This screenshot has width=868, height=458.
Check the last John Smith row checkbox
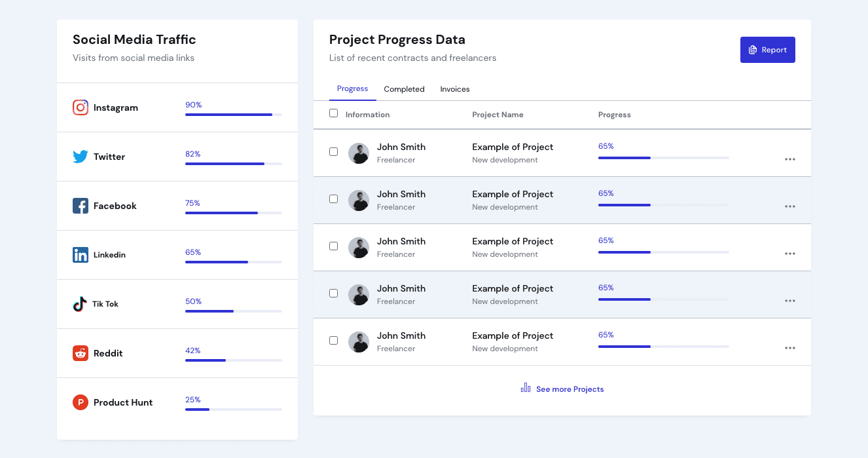[334, 341]
